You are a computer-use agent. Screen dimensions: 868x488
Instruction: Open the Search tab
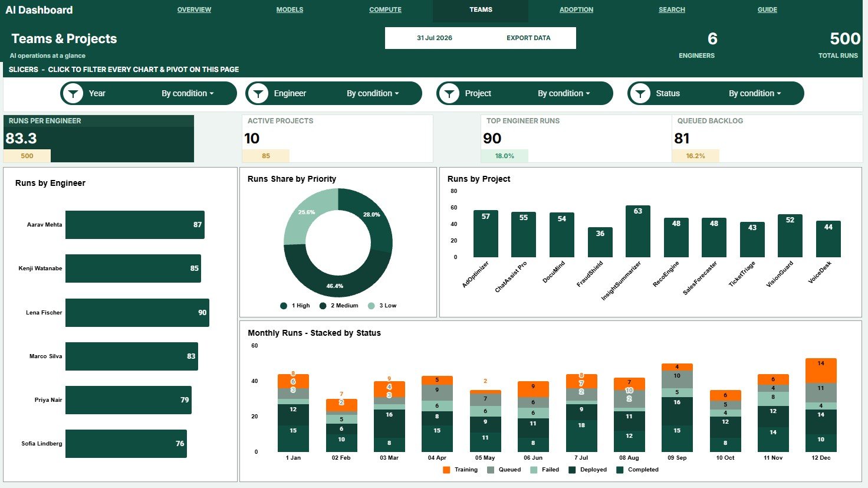(x=672, y=9)
